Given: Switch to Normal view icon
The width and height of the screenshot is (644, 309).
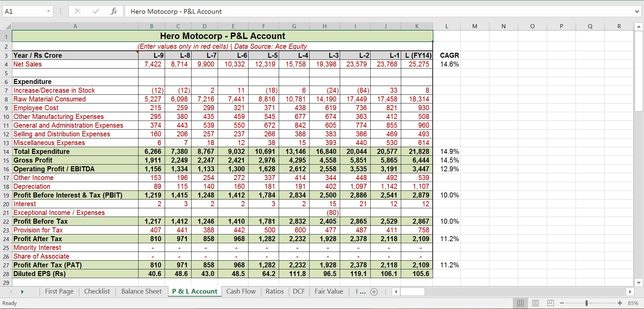Looking at the screenshot, I should [520, 303].
